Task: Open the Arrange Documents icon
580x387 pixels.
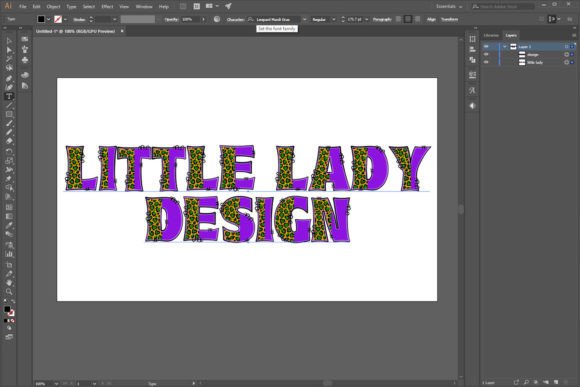Action: coord(211,6)
